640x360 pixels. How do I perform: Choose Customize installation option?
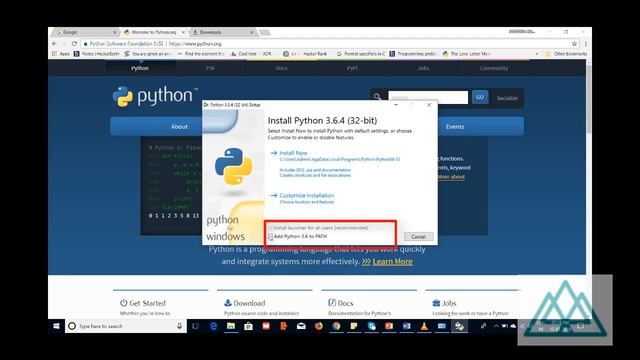click(x=307, y=196)
